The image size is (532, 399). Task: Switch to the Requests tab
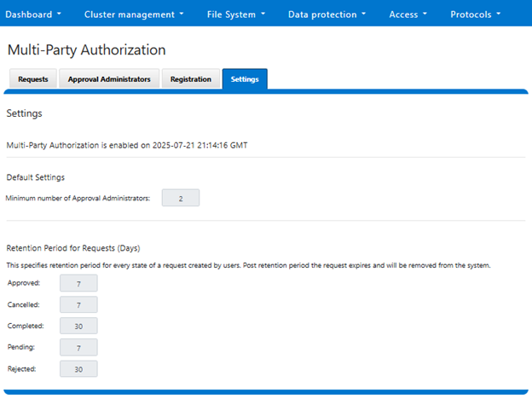click(33, 79)
